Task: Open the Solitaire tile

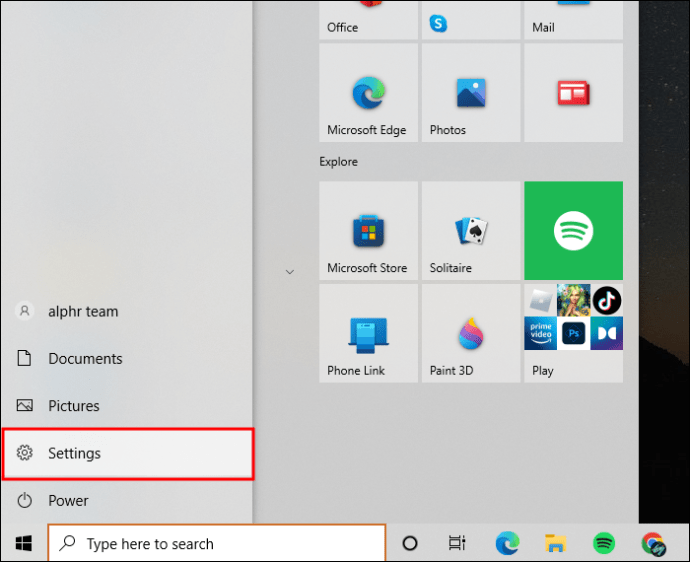Action: point(471,231)
